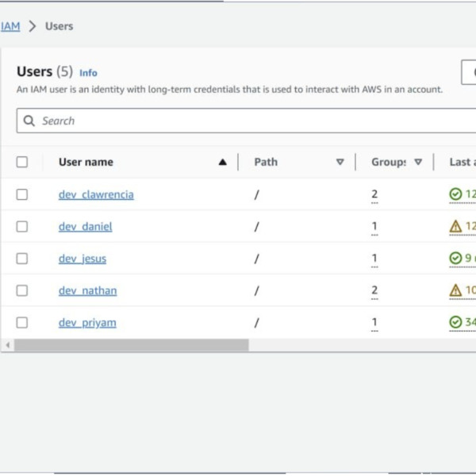This screenshot has width=476, height=476.
Task: Click the green check icon for dev_jesus
Action: (455, 259)
